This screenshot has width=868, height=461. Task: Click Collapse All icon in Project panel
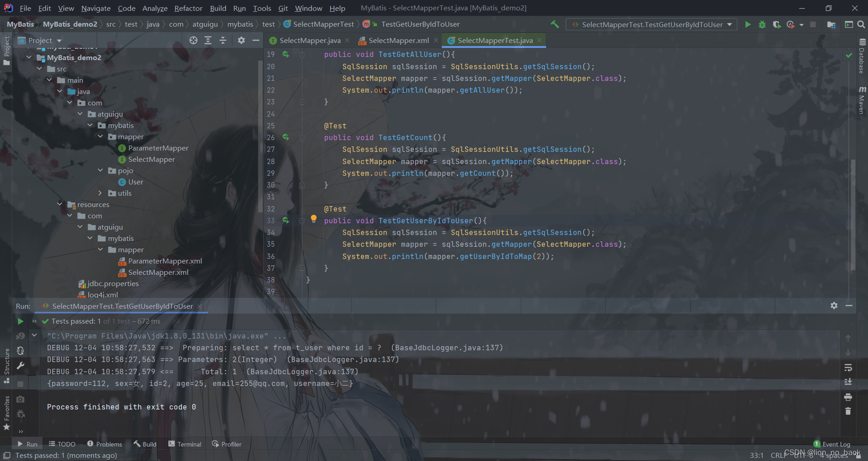click(x=223, y=40)
